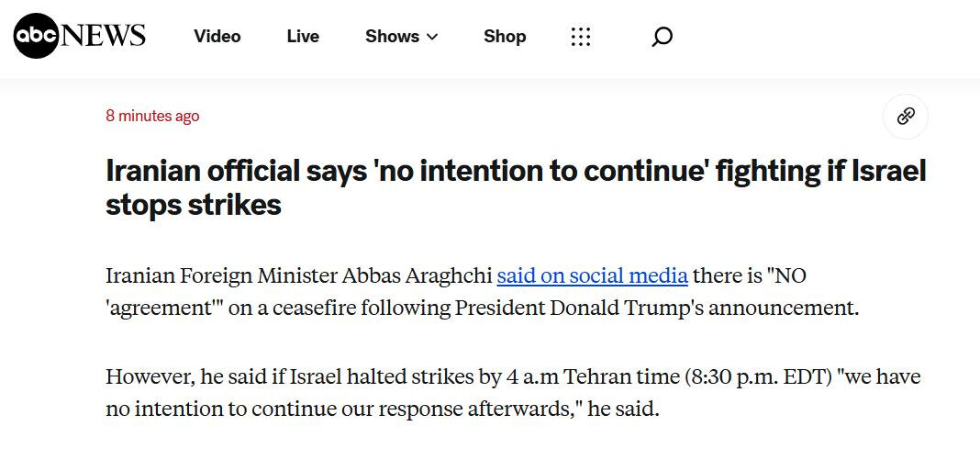This screenshot has height=460, width=980.
Task: Open the Shows navigation menu label
Action: (392, 37)
